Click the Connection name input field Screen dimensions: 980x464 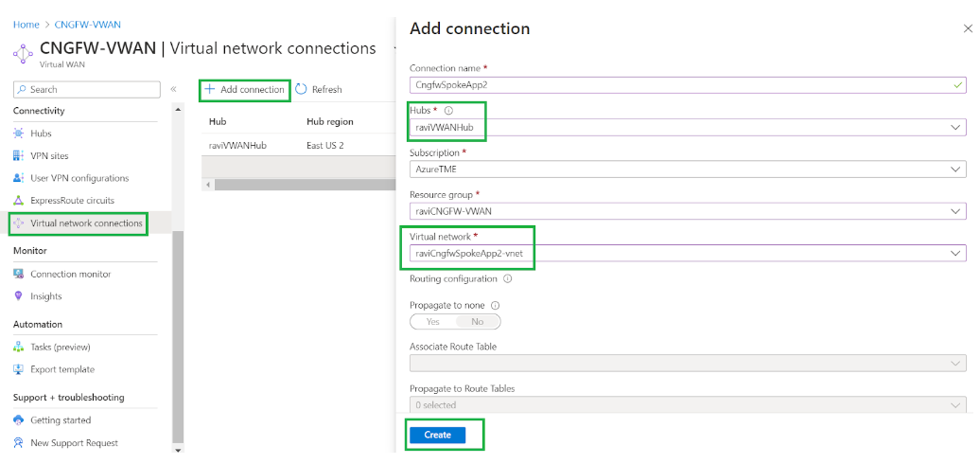coord(681,84)
